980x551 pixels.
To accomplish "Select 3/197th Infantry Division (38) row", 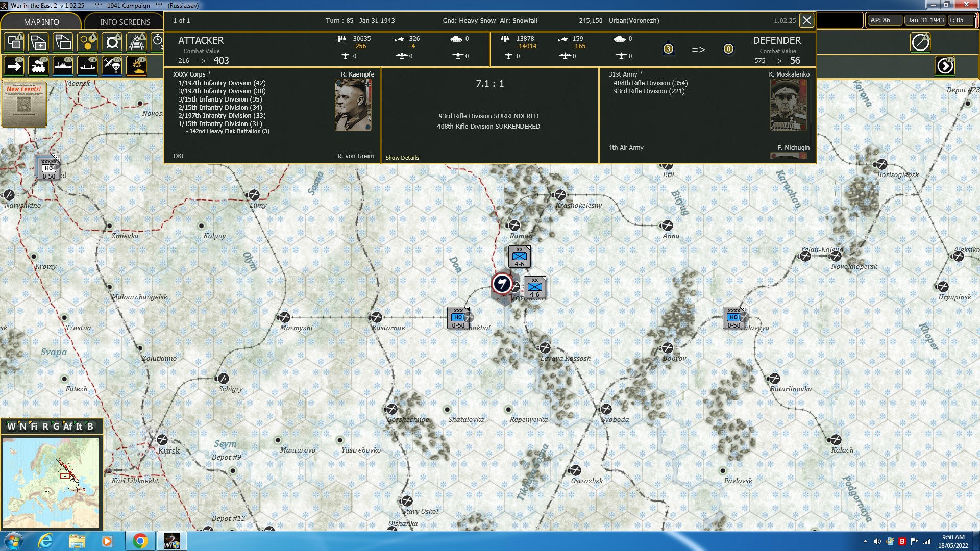I will click(222, 91).
